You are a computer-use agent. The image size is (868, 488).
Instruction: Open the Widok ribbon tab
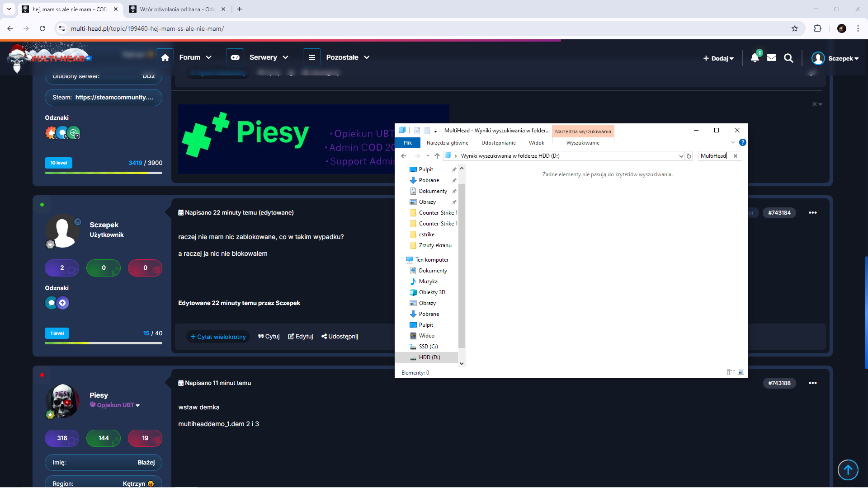click(x=536, y=143)
